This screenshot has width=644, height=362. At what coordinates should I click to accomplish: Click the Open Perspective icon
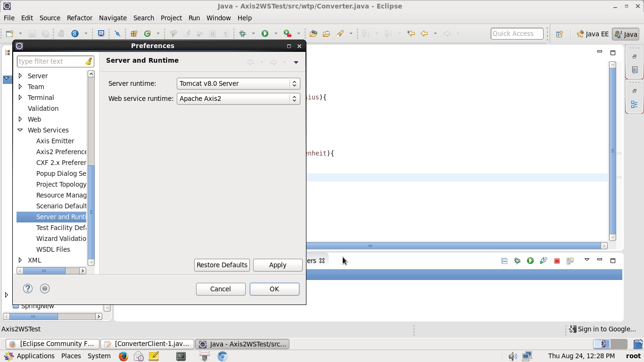(559, 34)
